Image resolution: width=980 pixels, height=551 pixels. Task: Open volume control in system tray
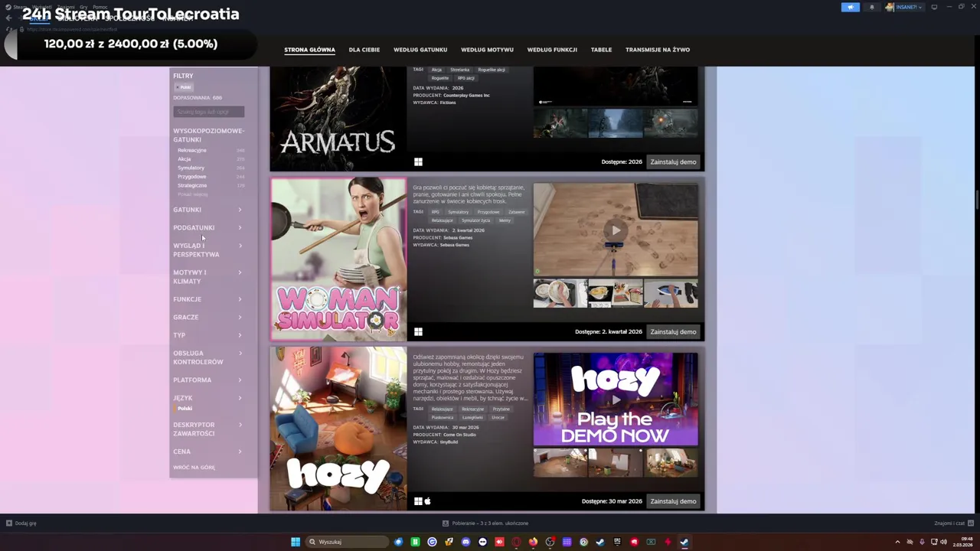pos(945,542)
